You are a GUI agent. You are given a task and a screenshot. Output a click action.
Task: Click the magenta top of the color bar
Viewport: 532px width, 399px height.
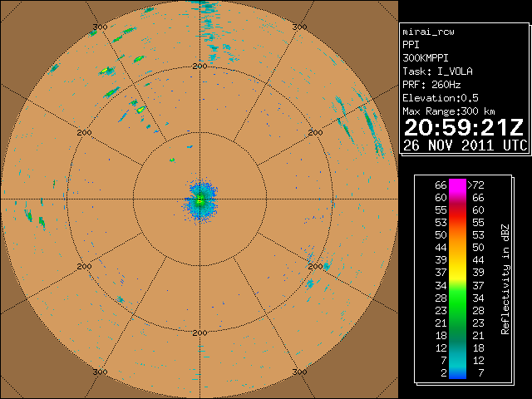coord(457,185)
